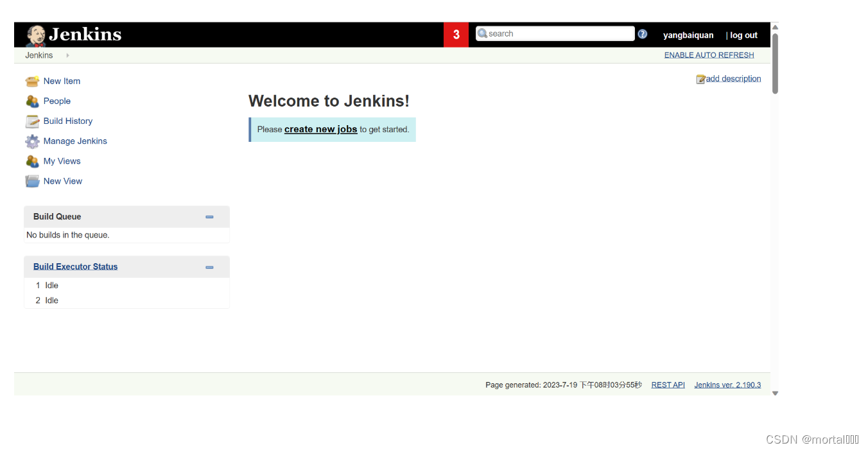Log out using the header link
The width and height of the screenshot is (868, 450).
(x=743, y=35)
